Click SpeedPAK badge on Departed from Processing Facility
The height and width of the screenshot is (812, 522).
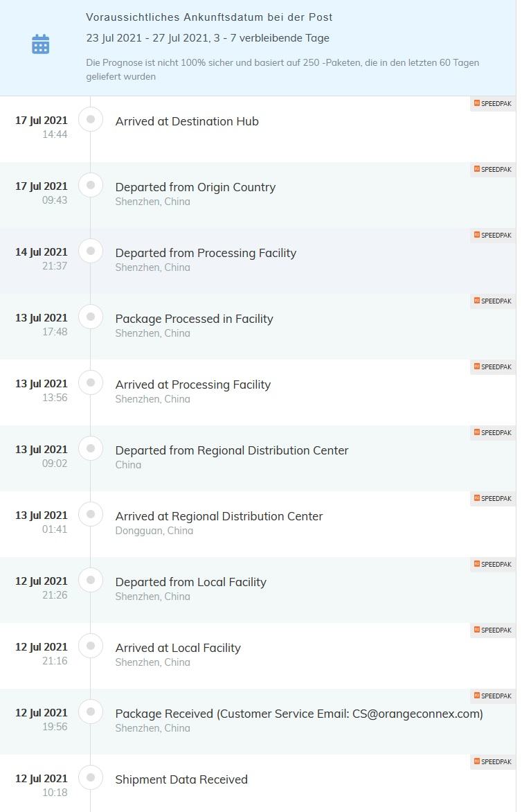(492, 235)
